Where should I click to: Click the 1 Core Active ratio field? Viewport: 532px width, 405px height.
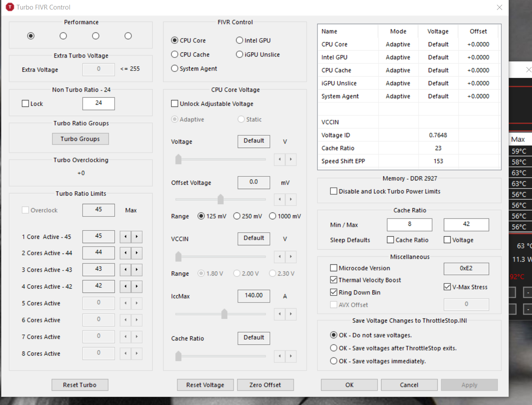99,236
